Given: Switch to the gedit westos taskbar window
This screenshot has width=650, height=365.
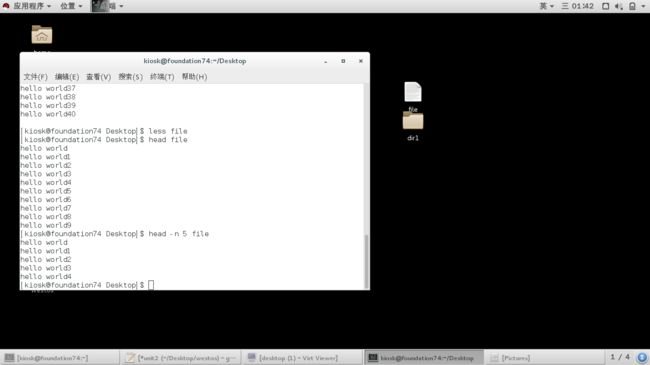Looking at the screenshot, I should coord(181,358).
